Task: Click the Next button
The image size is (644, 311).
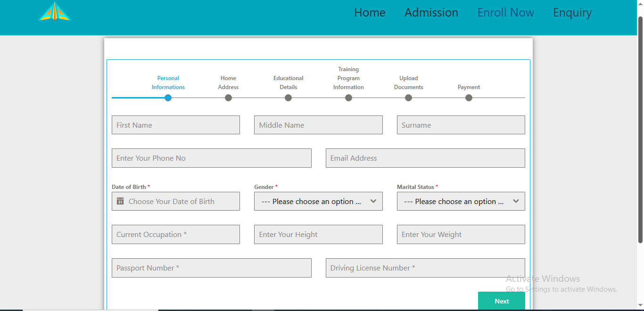Action: [502, 301]
